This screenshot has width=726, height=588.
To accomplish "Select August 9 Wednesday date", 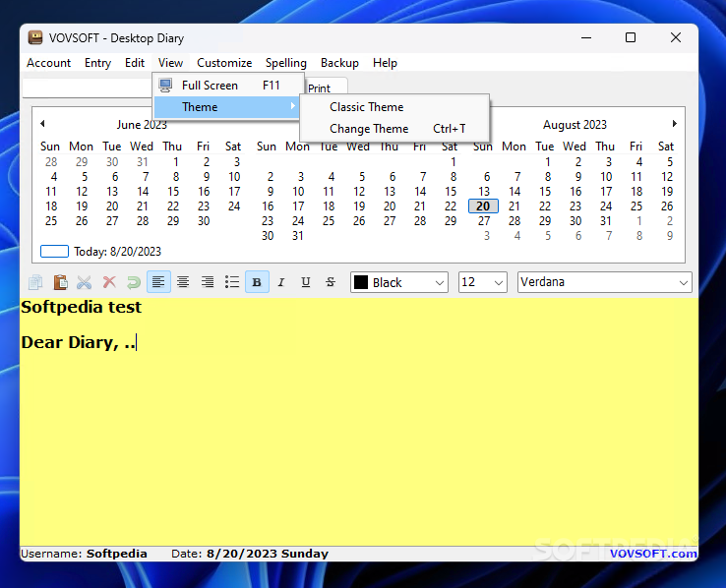I will pyautogui.click(x=578, y=177).
